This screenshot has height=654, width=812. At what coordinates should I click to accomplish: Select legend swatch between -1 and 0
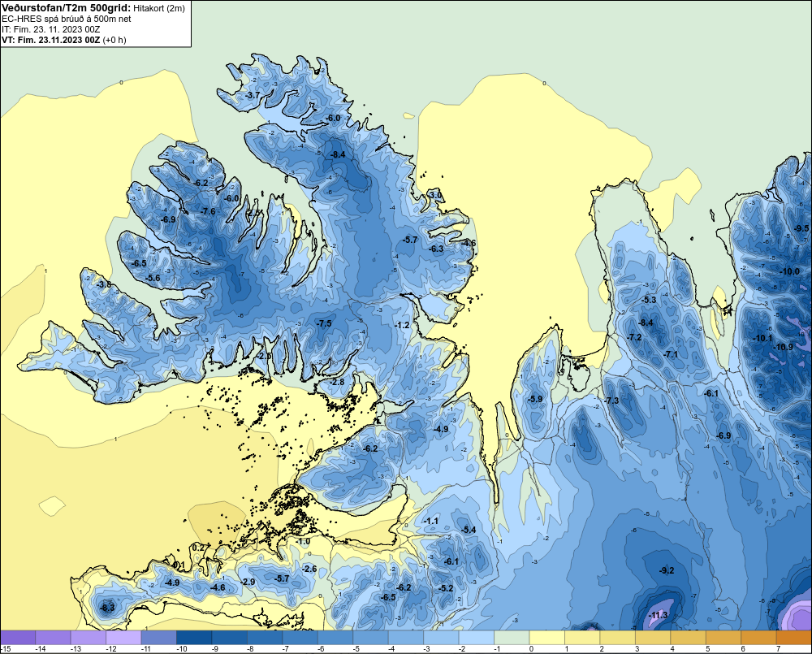(x=511, y=638)
